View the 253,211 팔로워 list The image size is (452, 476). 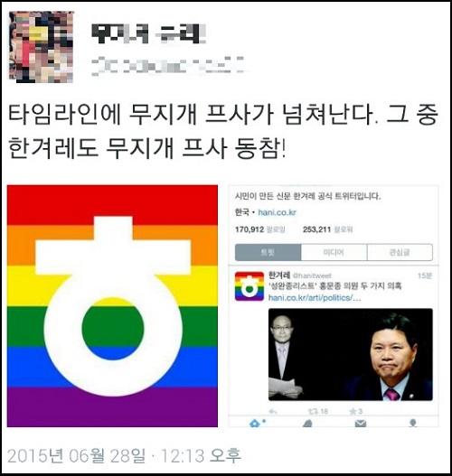[328, 229]
